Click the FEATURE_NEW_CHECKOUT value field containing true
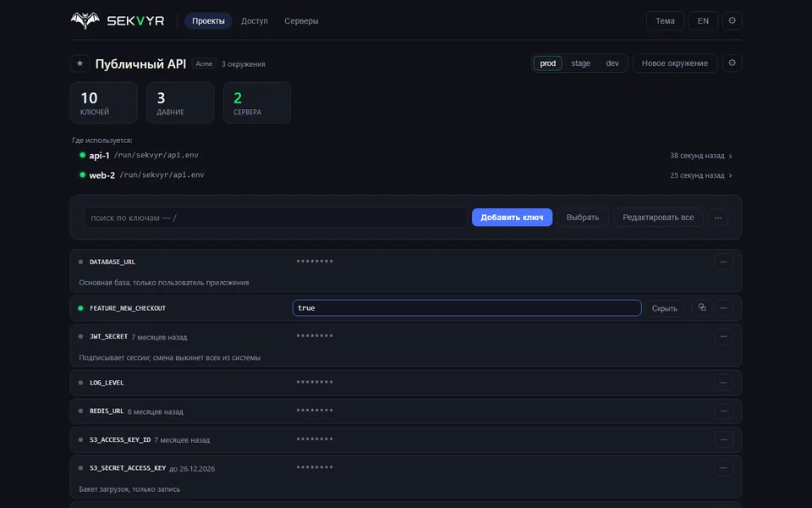Screen dimensions: 812x508 pyautogui.click(x=467, y=308)
